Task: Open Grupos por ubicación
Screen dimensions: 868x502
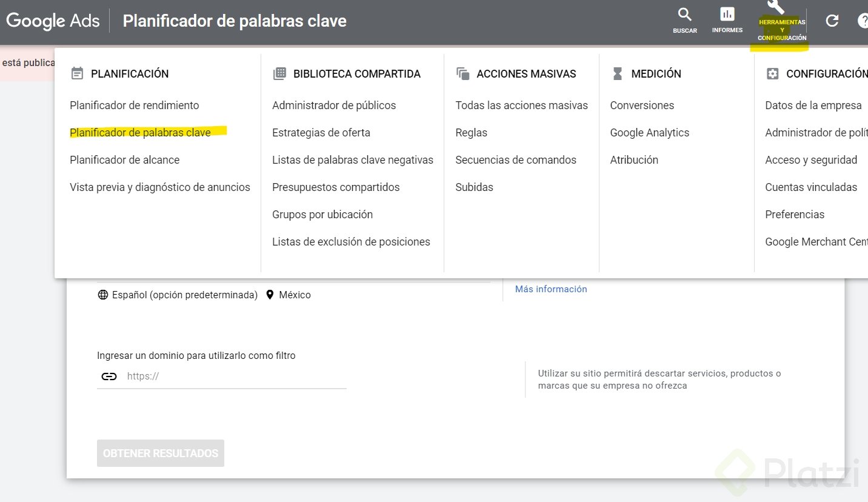Action: [x=322, y=215]
